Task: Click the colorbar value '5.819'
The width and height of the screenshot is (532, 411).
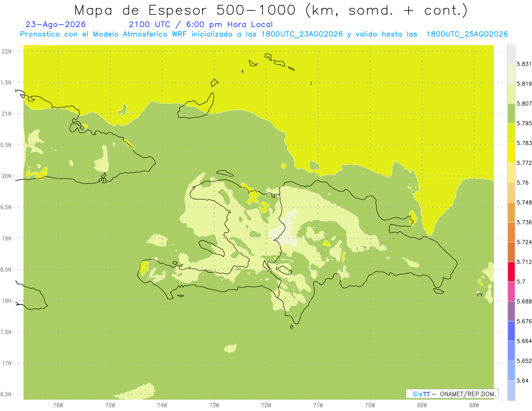Action: tap(524, 84)
